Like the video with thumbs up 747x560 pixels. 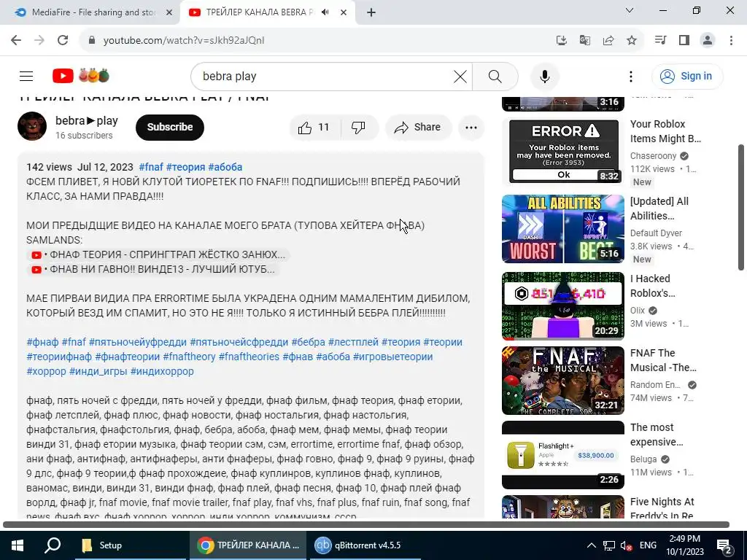pos(314,127)
